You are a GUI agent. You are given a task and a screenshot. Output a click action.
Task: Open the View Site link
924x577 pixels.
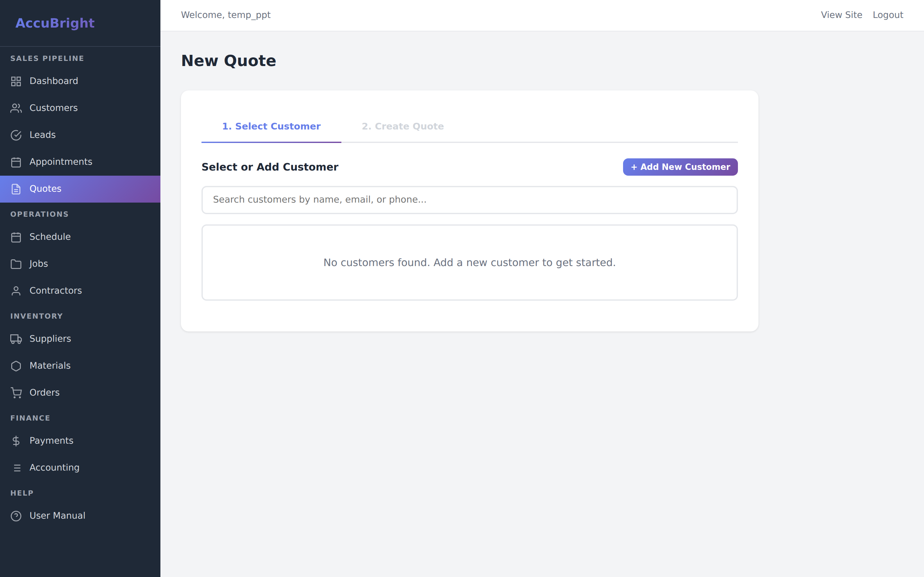point(841,15)
